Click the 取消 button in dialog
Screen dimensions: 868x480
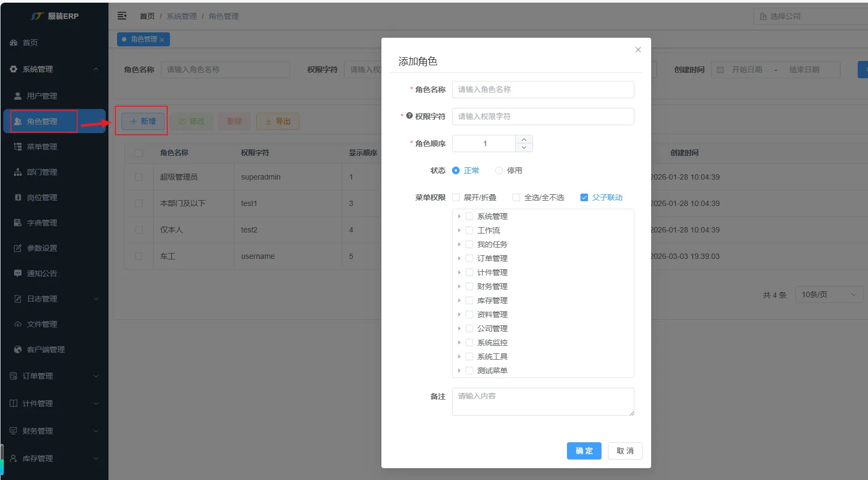(625, 451)
